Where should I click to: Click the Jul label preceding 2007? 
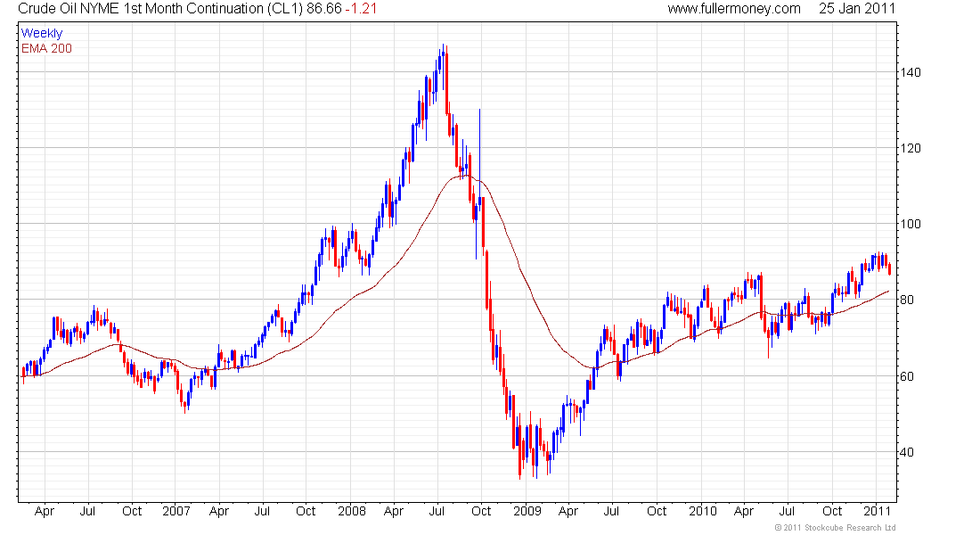point(87,511)
